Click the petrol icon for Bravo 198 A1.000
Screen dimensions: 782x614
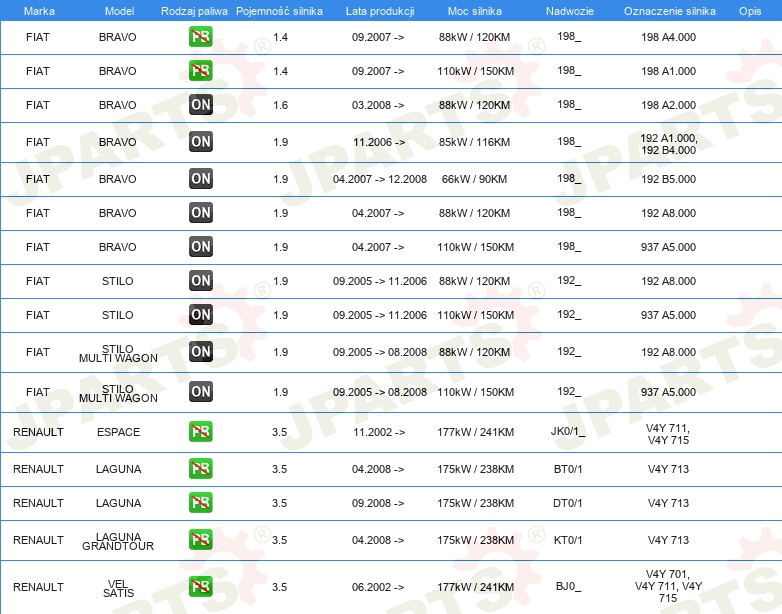[200, 70]
